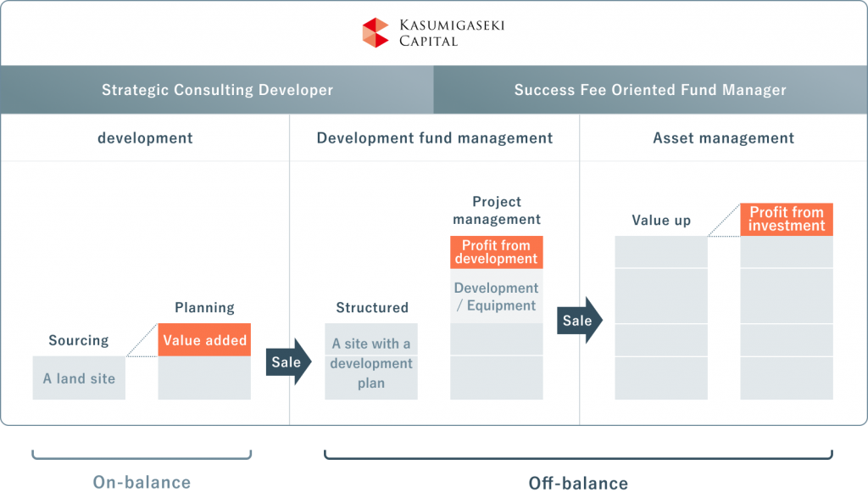Select the Success Fee Oriented Fund Manager header
This screenshot has height=498, width=868.
point(650,90)
